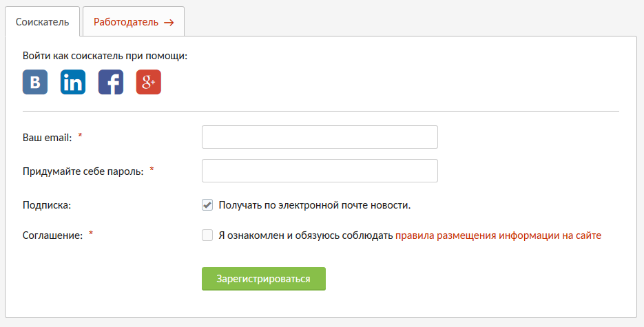Screen dimensions: 644x327
Task: Click the "Я ознакомлен и обязуюсь соблюдать" text
Action: [x=305, y=235]
